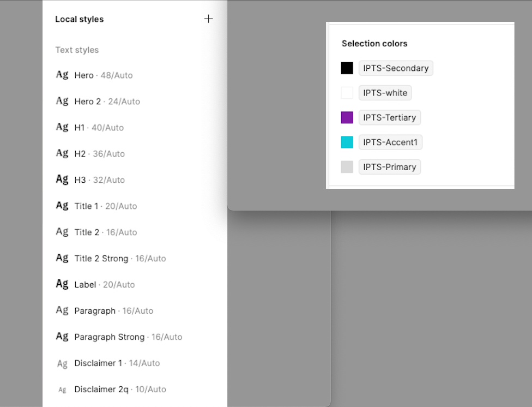
Task: Click the white IPTS-white swatch
Action: [x=347, y=93]
